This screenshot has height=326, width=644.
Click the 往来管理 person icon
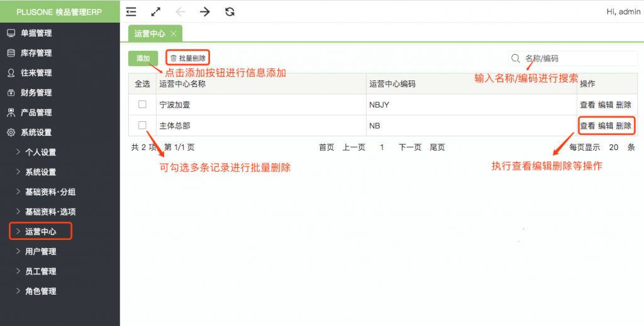tap(11, 73)
